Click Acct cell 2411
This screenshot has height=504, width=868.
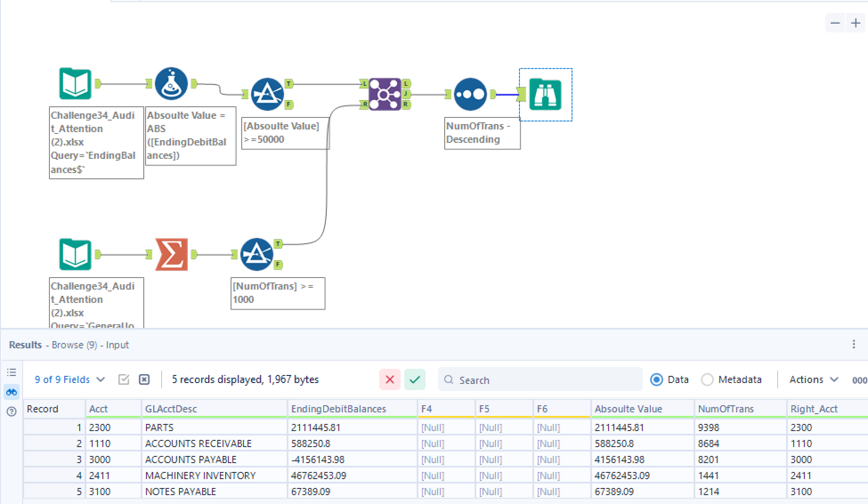click(x=113, y=476)
